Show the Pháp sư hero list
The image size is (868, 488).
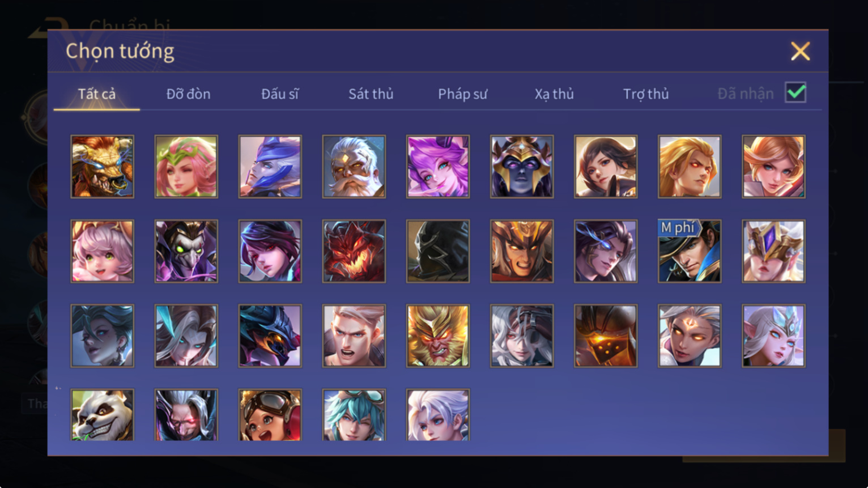(462, 94)
